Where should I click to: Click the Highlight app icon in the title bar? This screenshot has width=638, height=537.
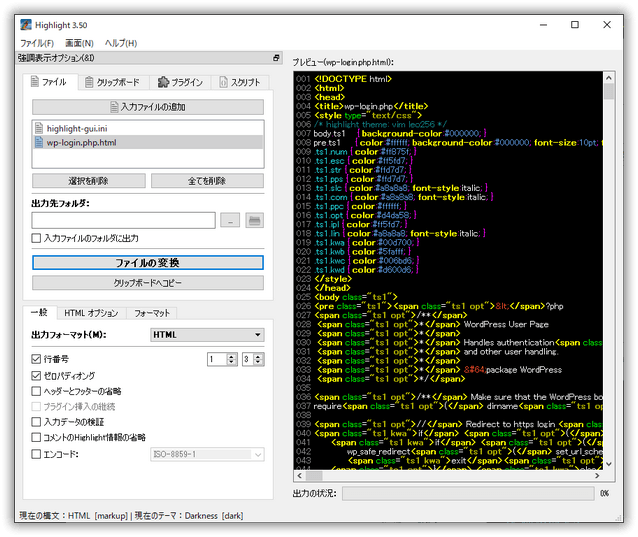26,24
